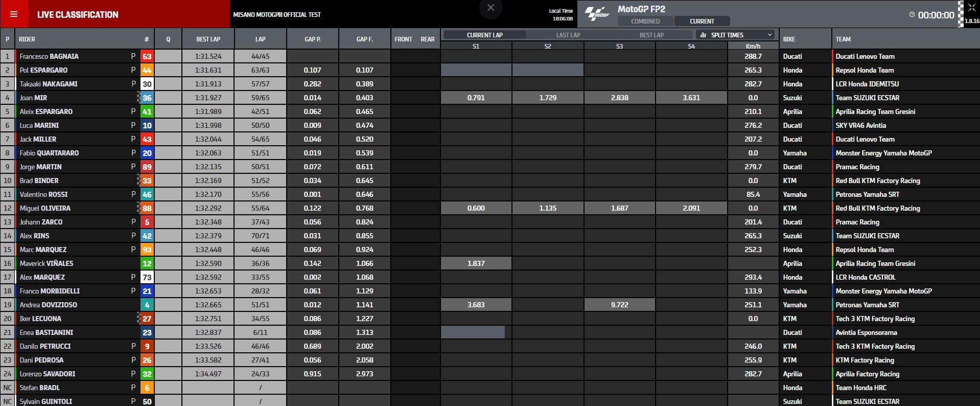This screenshot has width=980, height=406.
Task: Click the Split Times dropdown chevron arrow
Action: coord(769,35)
